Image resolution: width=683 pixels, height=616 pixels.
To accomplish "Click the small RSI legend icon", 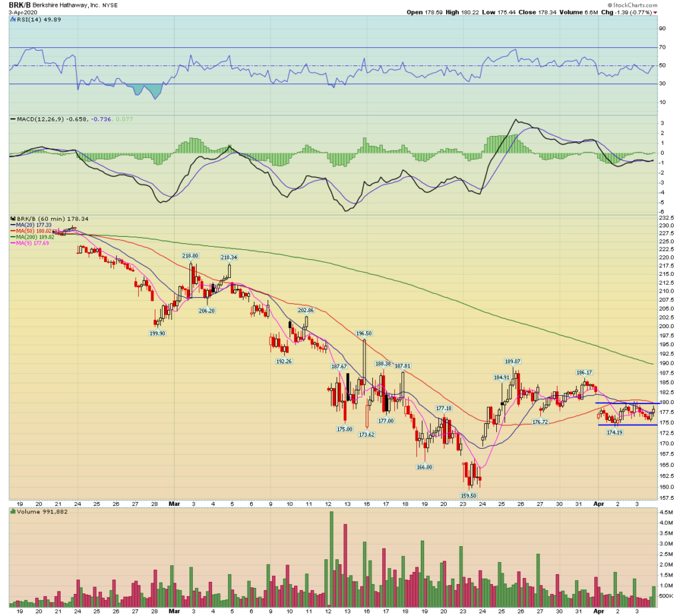I will pyautogui.click(x=13, y=19).
